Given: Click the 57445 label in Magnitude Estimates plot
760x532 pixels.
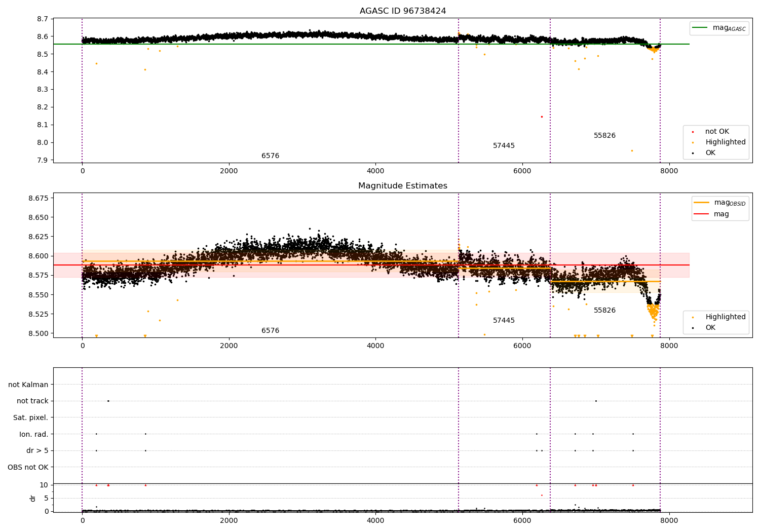Looking at the screenshot, I should click(x=504, y=320).
